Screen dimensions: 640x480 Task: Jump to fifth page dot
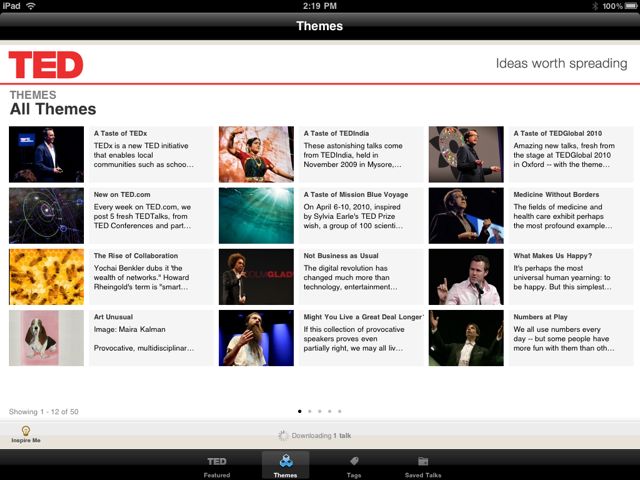point(340,411)
